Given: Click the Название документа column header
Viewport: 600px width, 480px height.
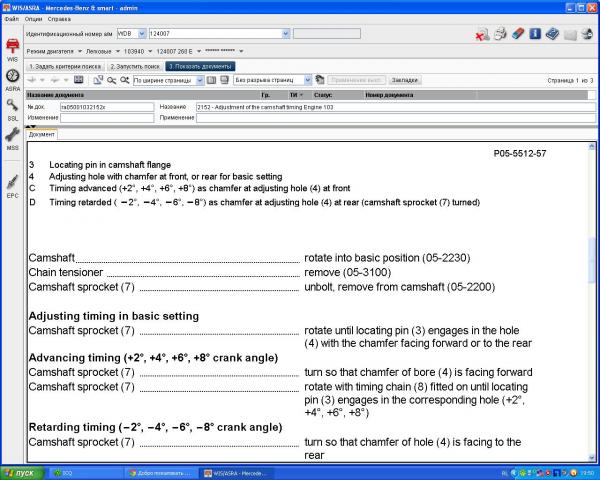Looking at the screenshot, I should point(55,95).
